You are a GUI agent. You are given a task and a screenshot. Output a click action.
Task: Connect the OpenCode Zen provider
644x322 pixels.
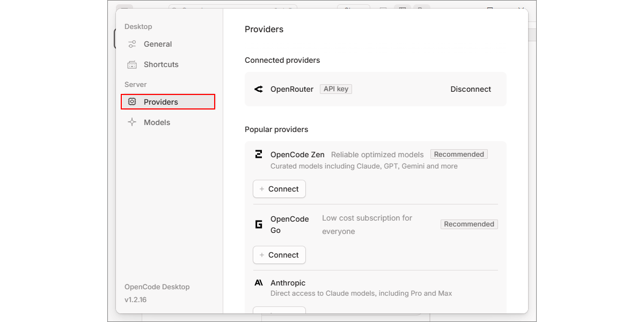[x=279, y=189]
